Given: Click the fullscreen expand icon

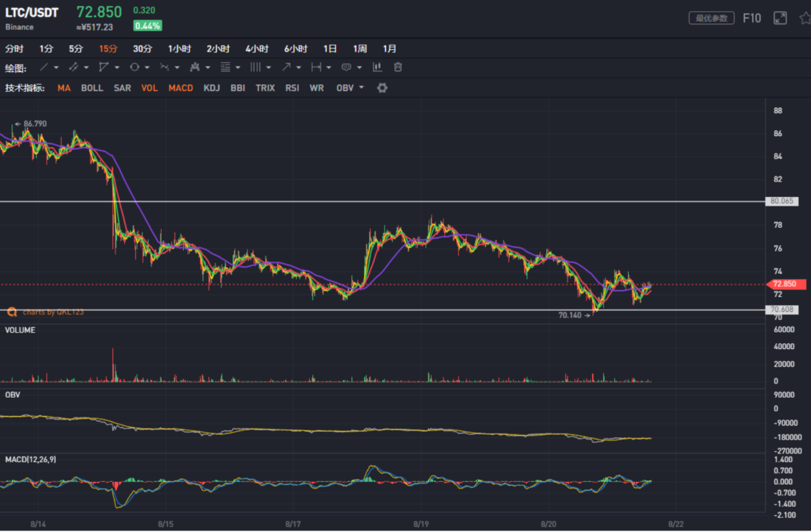Looking at the screenshot, I should coord(780,18).
